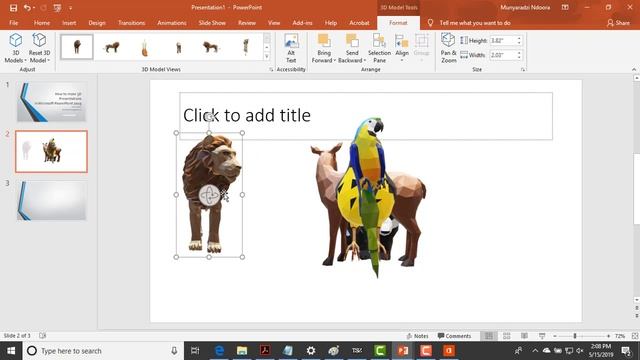This screenshot has width=640, height=360.
Task: Open the 3D Models dropdown button
Action: [x=16, y=48]
